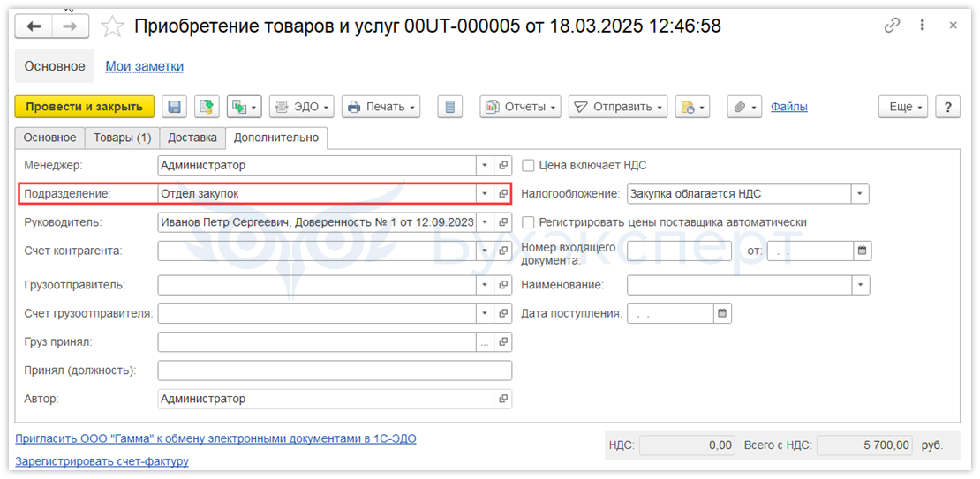The image size is (980, 479).
Task: Click invite ООО Гамма to 1С-ЭДО link
Action: tap(215, 439)
